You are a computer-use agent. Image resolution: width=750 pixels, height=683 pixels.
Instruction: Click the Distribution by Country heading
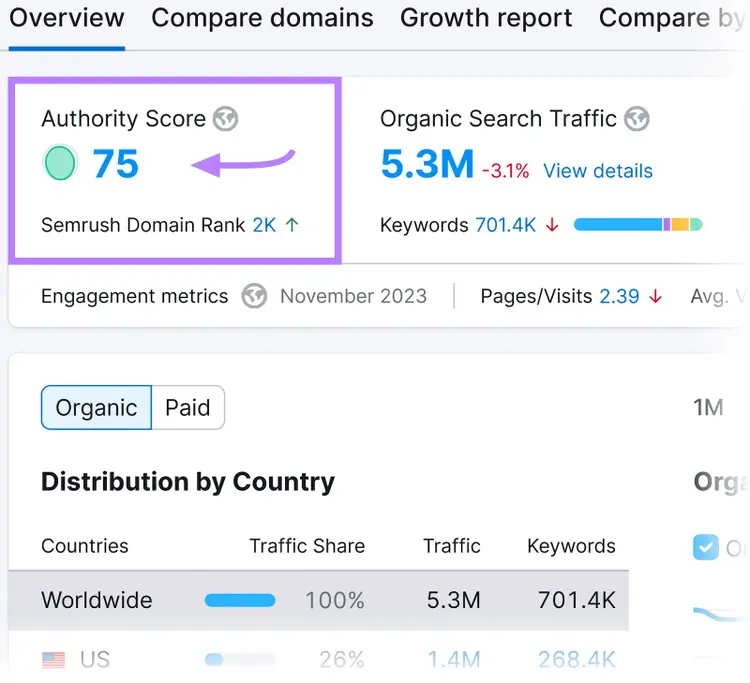(188, 482)
